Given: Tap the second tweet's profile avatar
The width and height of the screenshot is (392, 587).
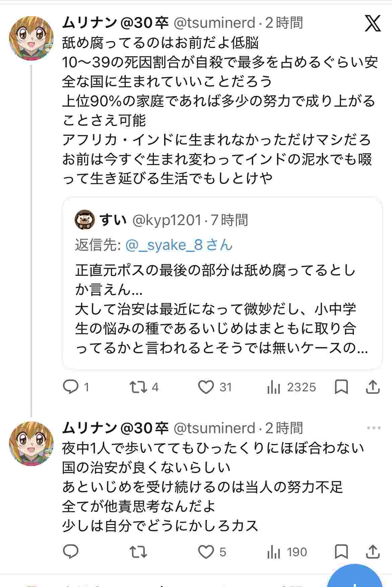Looking at the screenshot, I should click(x=31, y=443).
